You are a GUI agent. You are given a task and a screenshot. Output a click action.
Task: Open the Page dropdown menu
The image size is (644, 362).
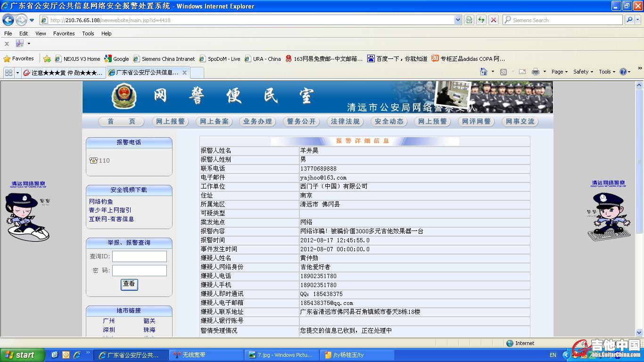click(x=560, y=72)
